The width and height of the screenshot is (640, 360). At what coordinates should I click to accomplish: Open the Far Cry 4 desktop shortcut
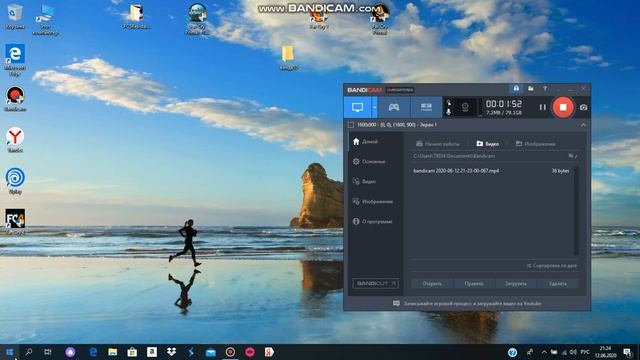(x=15, y=222)
